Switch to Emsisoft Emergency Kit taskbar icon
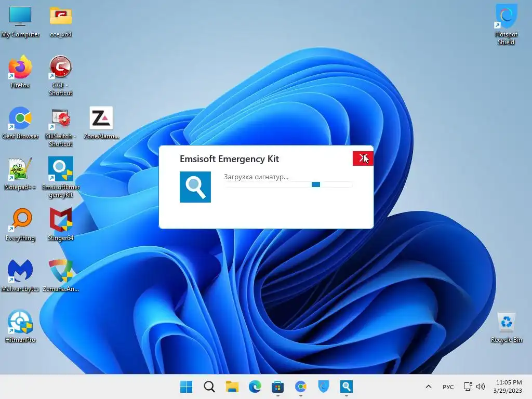 tap(347, 387)
